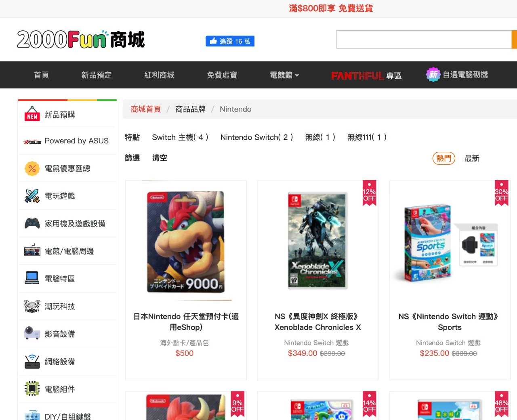Click the 14% OFF ribbon badge

tap(369, 404)
